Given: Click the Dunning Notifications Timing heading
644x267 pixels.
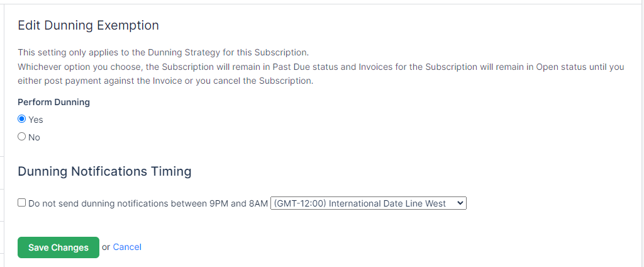Looking at the screenshot, I should coord(104,171).
